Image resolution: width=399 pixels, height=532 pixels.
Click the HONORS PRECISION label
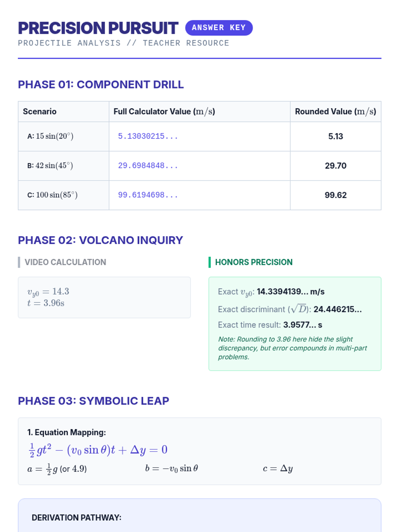coord(254,262)
